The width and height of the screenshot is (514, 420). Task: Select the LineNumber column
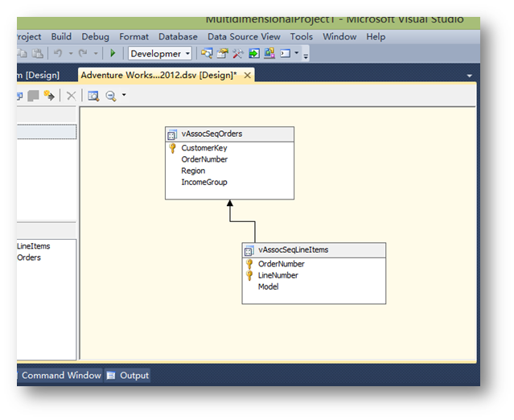[278, 275]
